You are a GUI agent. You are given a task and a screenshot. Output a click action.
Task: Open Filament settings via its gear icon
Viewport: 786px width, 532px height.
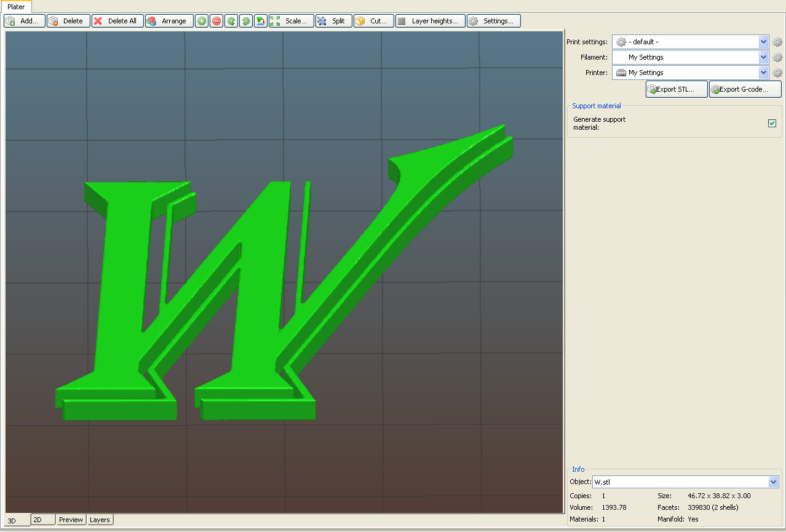pyautogui.click(x=777, y=57)
